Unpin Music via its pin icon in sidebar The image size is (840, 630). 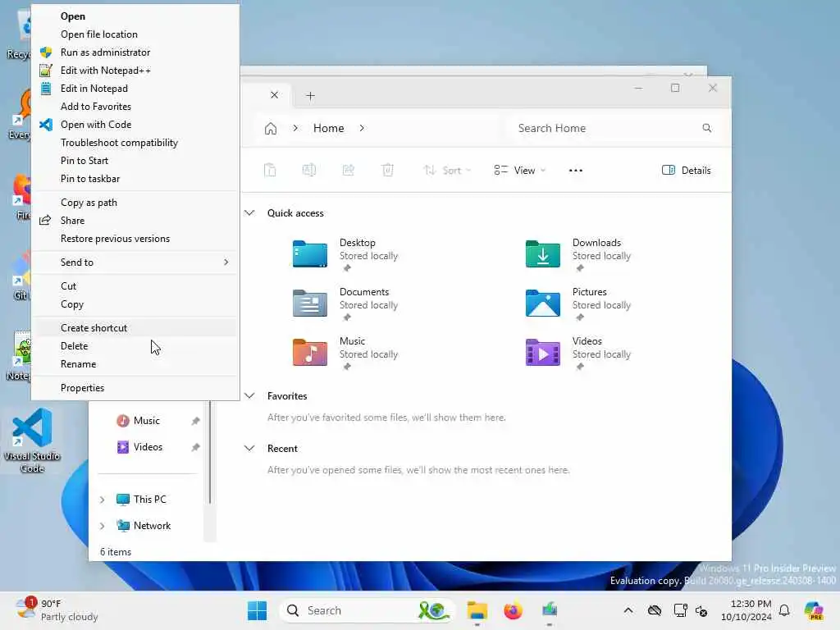click(195, 421)
